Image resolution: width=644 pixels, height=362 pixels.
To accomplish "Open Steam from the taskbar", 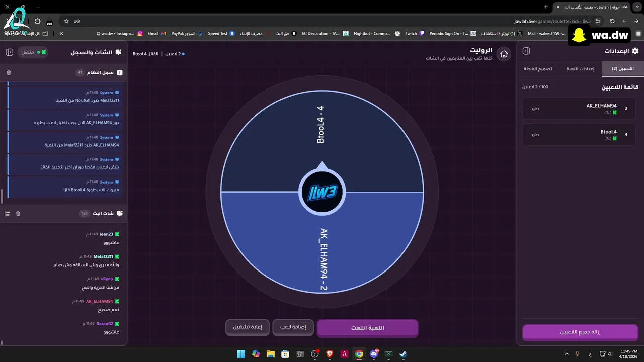I will click(x=403, y=354).
